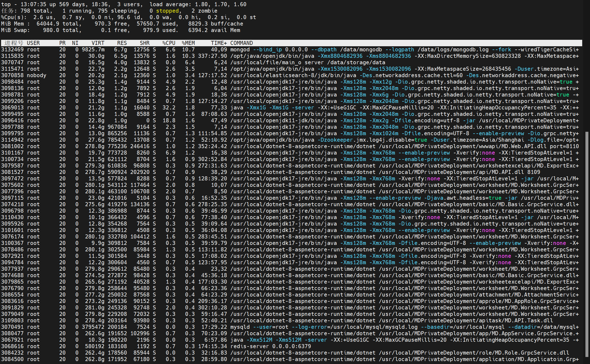Click the VIRT column header
590x364 pixels.
click(98, 43)
